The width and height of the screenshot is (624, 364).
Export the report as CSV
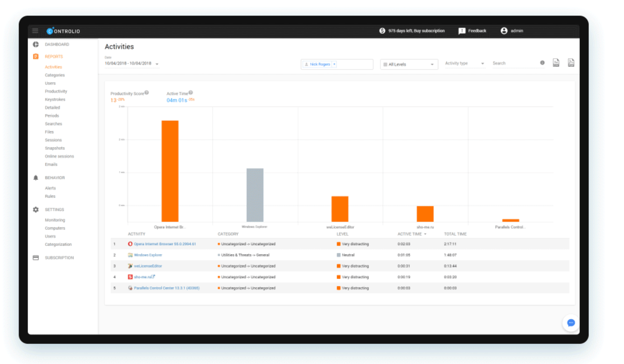pyautogui.click(x=556, y=62)
